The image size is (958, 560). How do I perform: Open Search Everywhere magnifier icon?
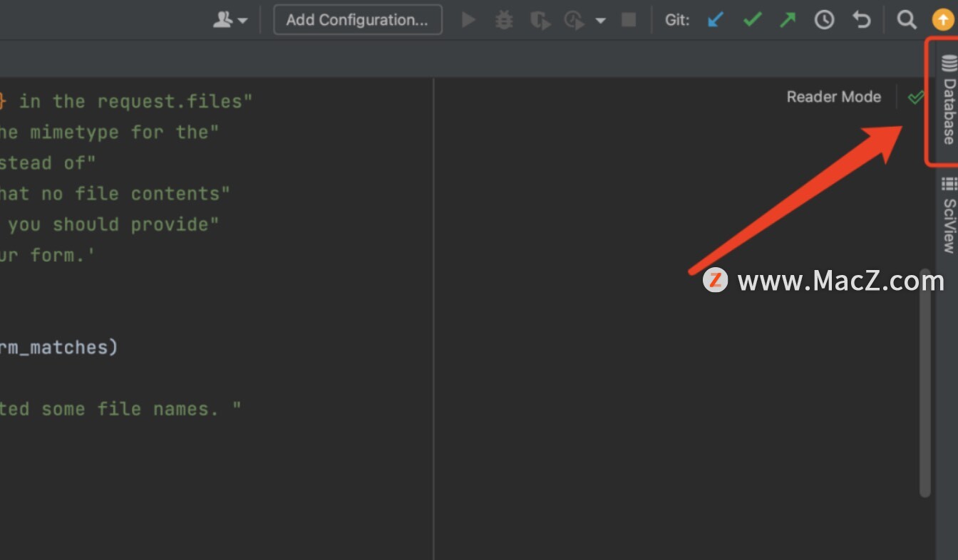point(906,20)
